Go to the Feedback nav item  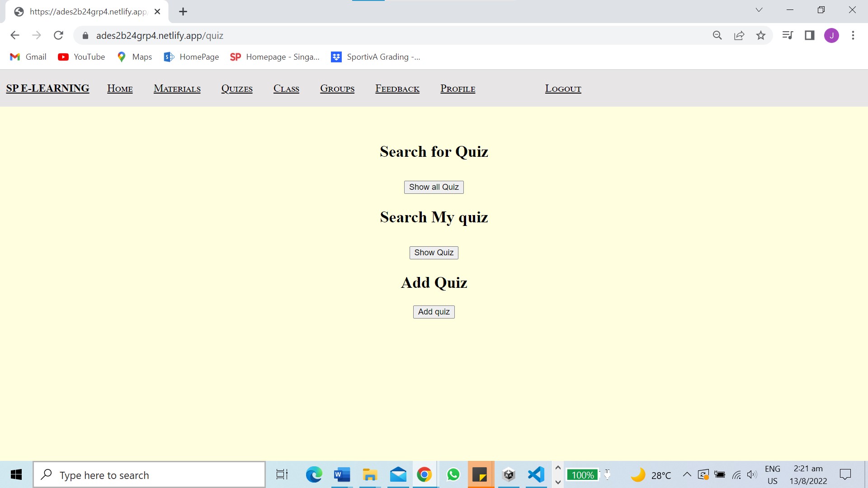pyautogui.click(x=397, y=89)
